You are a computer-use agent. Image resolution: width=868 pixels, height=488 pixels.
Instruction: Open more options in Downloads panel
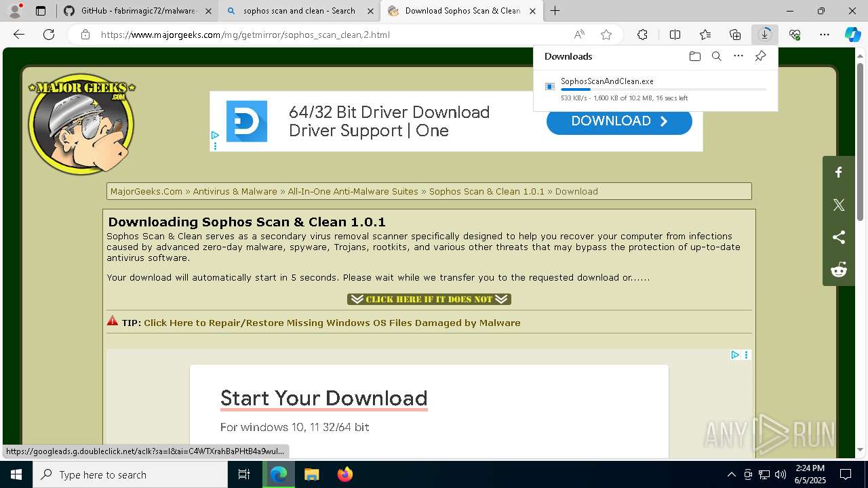click(x=738, y=56)
